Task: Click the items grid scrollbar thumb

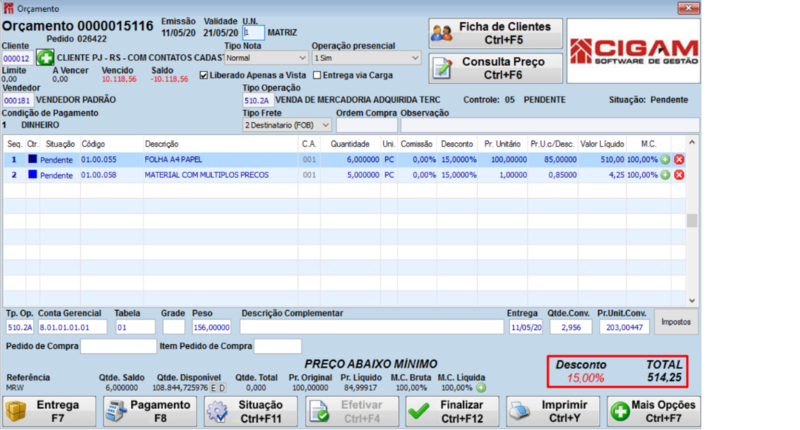Action: pyautogui.click(x=692, y=220)
